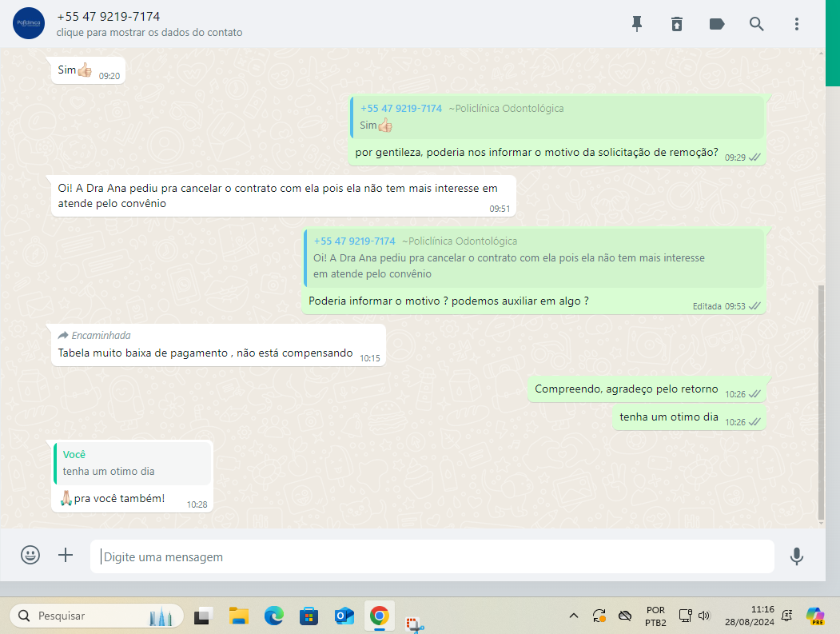Pin this conversation with the pushpin icon
The height and width of the screenshot is (634, 840).
click(637, 24)
